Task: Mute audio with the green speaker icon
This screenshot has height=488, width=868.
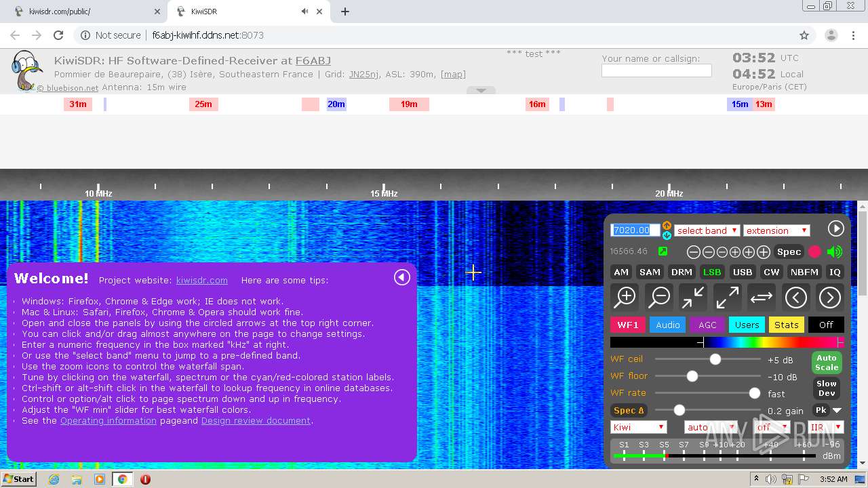Action: [x=835, y=251]
